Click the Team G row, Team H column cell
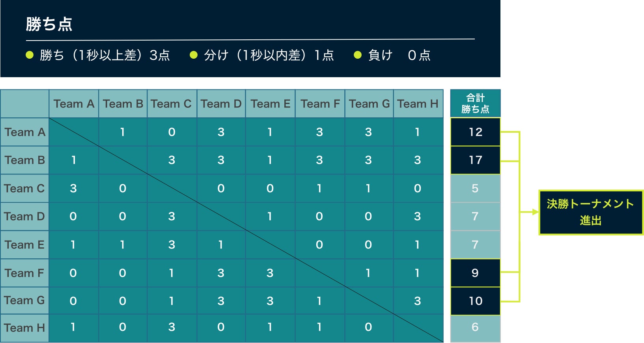644x343 pixels. coord(418,301)
